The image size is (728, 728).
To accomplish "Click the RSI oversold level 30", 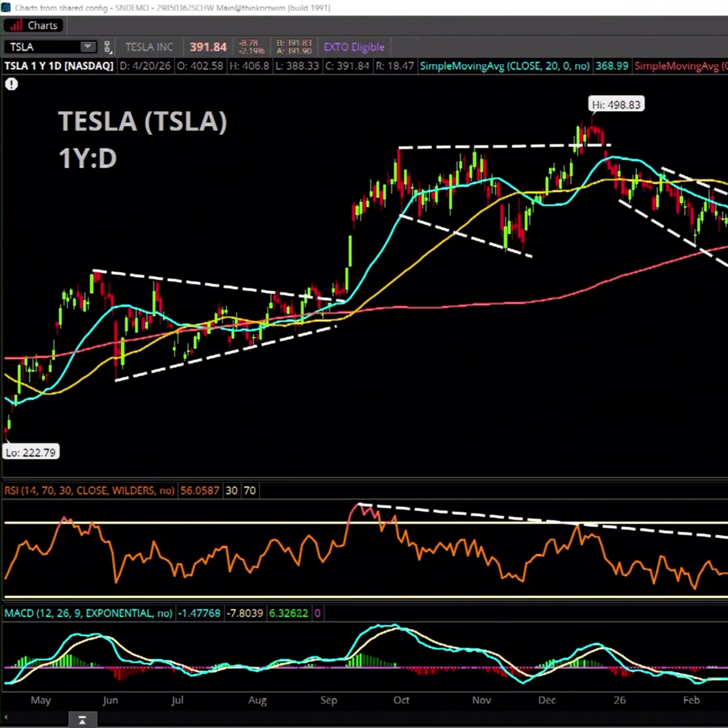I will [x=231, y=490].
